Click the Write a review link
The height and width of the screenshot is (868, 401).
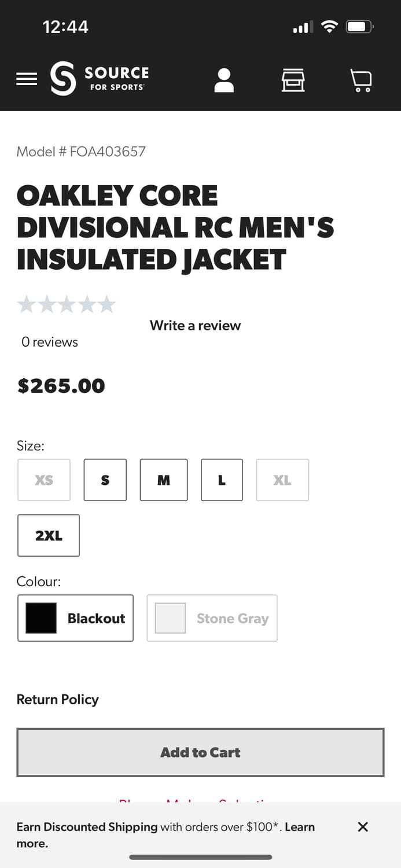pyautogui.click(x=195, y=325)
